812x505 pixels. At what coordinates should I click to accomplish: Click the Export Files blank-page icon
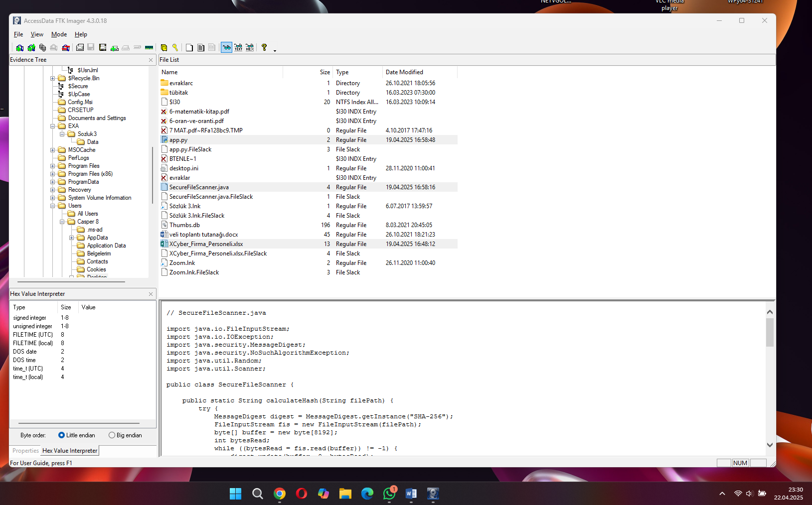(x=189, y=48)
